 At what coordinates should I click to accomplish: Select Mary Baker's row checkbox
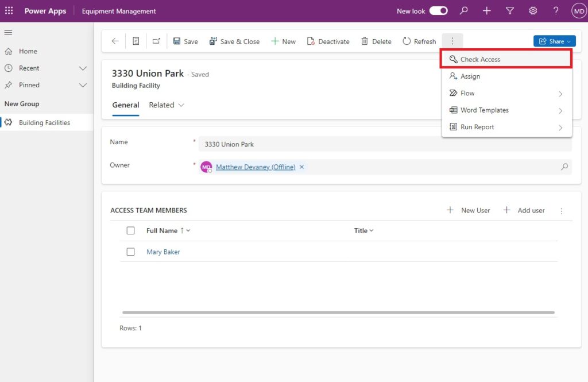click(x=130, y=252)
